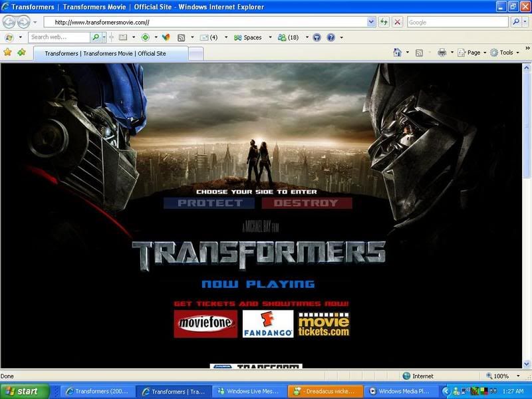Click the Live toolbar RSS feed icon

(x=181, y=38)
